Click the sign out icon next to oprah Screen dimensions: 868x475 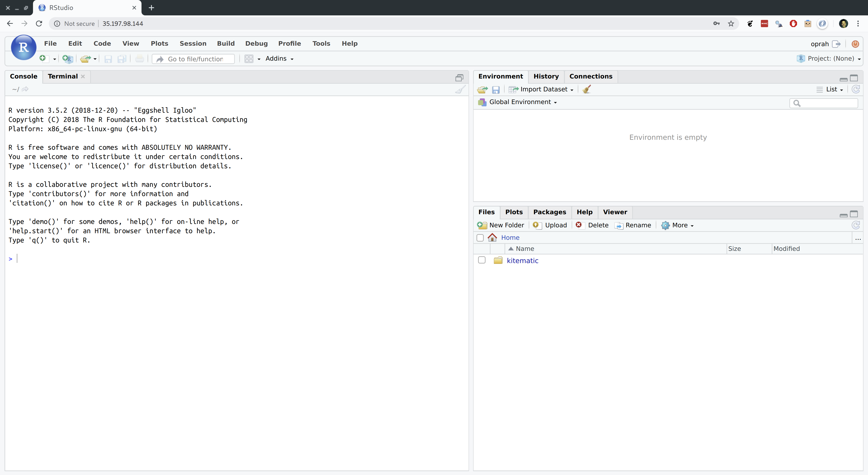(x=836, y=44)
